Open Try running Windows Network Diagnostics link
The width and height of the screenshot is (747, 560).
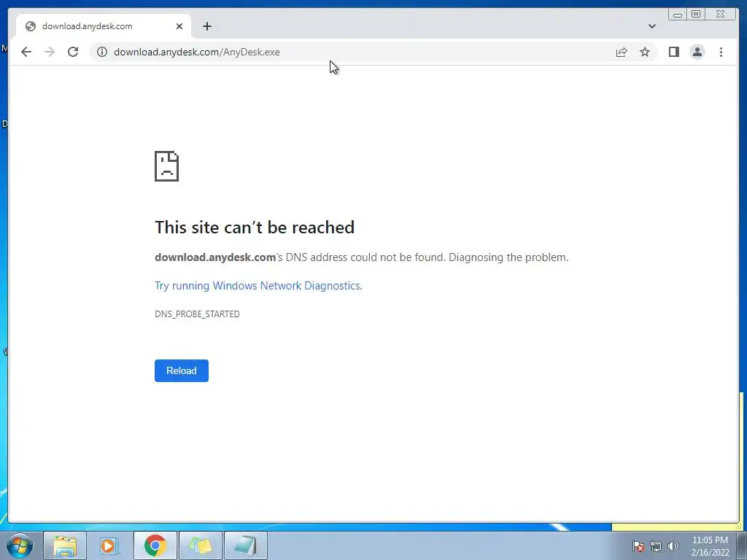(258, 286)
